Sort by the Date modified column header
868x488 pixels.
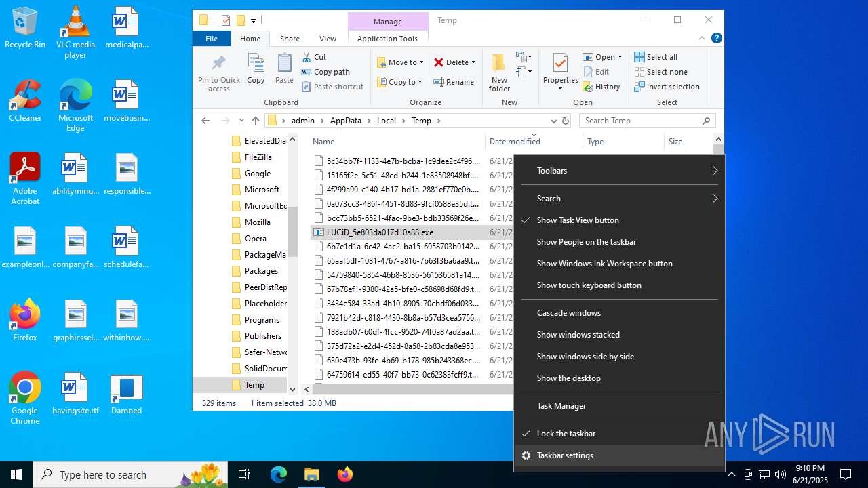tap(534, 142)
